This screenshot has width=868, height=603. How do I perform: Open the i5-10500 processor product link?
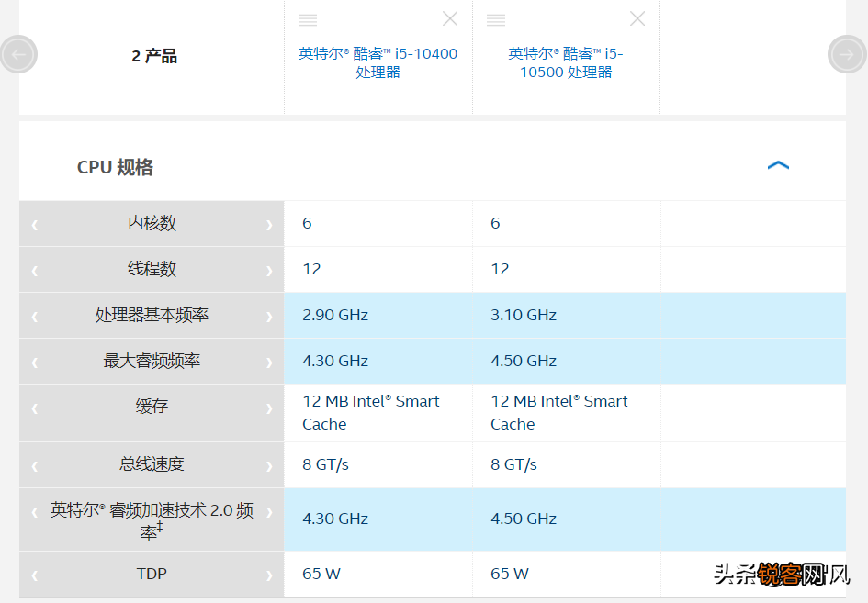(567, 62)
